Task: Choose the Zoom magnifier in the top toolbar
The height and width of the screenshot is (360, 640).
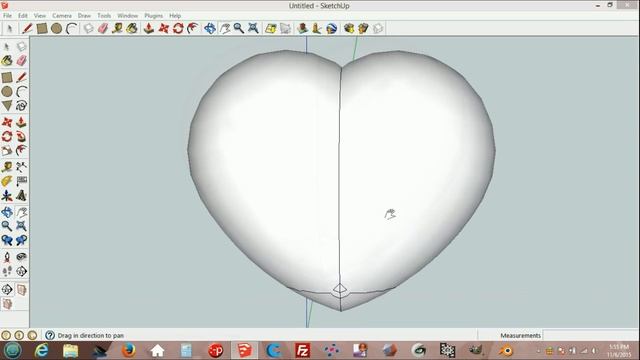Action: pos(239,28)
